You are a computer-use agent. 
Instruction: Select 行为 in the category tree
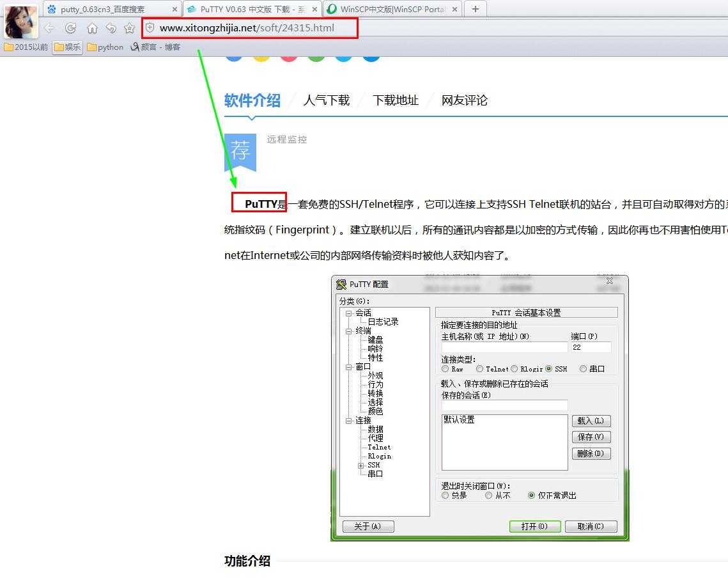tap(375, 384)
